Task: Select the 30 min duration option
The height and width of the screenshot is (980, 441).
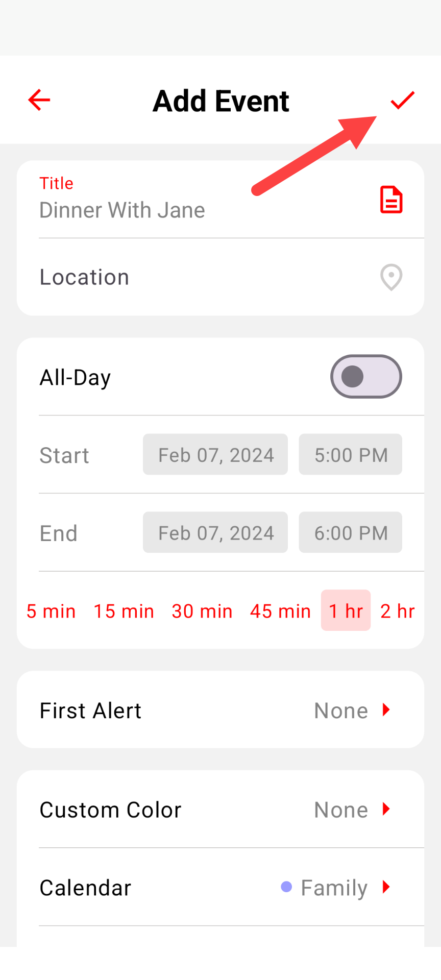Action: [x=202, y=611]
